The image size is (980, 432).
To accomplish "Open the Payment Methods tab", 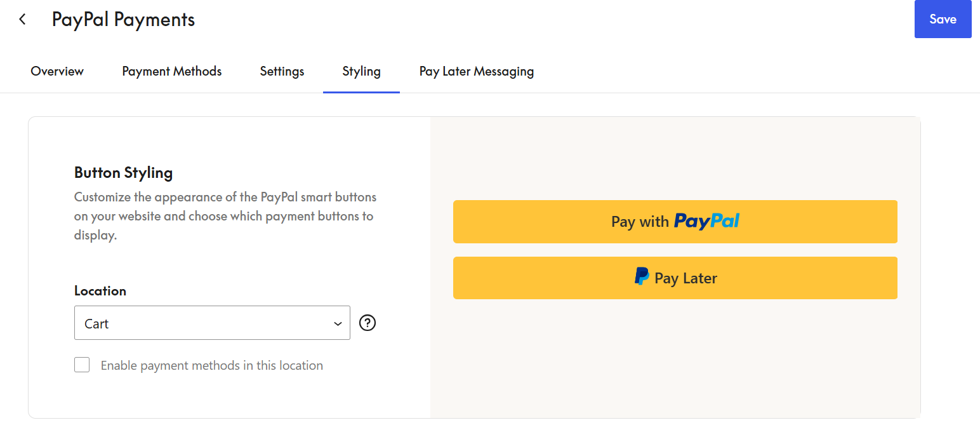I will (172, 71).
